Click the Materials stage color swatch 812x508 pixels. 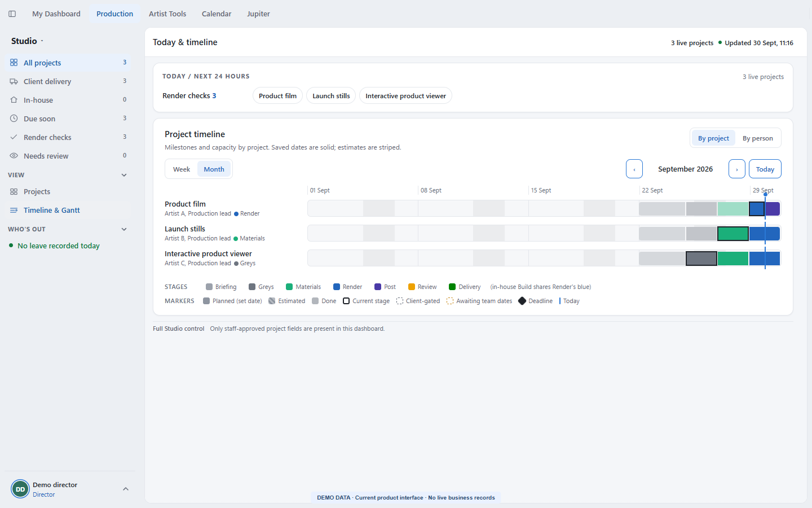coord(289,287)
